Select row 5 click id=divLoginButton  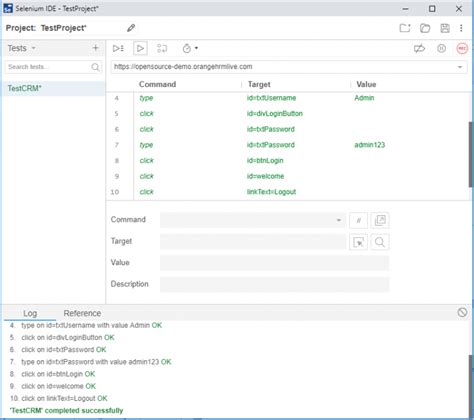pyautogui.click(x=288, y=114)
